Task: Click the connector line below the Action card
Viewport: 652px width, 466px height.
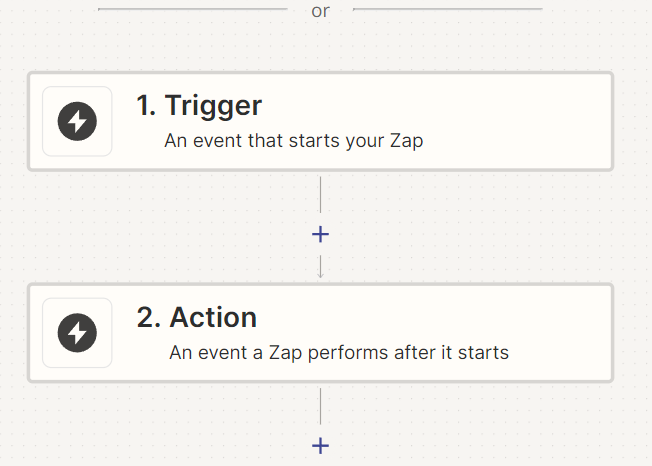Action: pos(320,406)
